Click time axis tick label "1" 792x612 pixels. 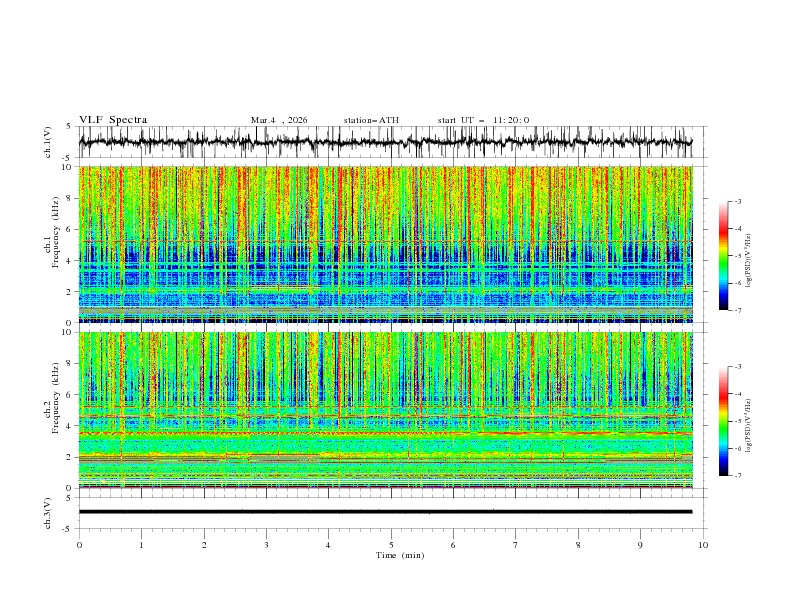click(x=141, y=545)
